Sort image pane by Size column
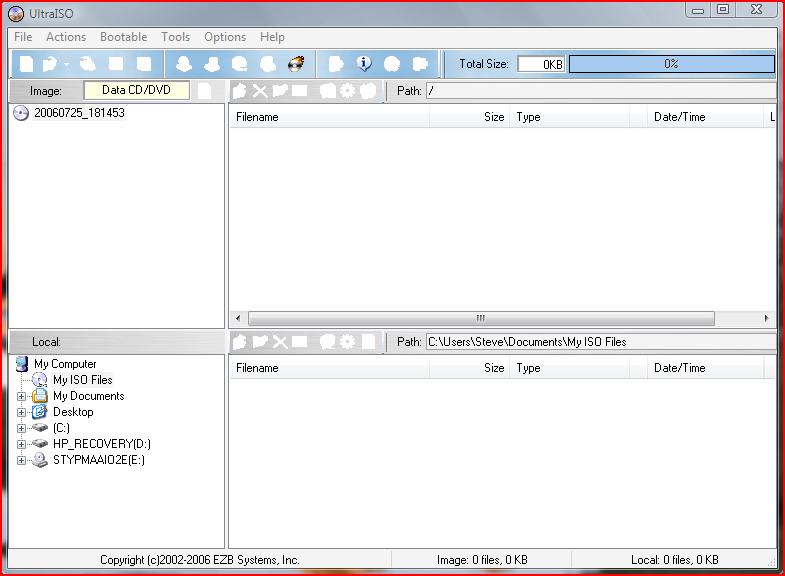This screenshot has width=785, height=576. tap(469, 117)
